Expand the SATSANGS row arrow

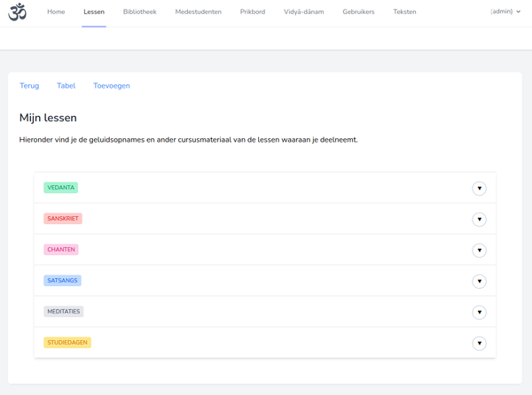(x=479, y=281)
